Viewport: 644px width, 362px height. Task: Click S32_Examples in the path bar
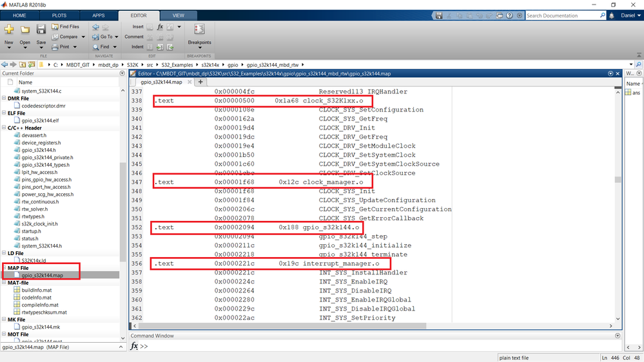click(x=177, y=65)
